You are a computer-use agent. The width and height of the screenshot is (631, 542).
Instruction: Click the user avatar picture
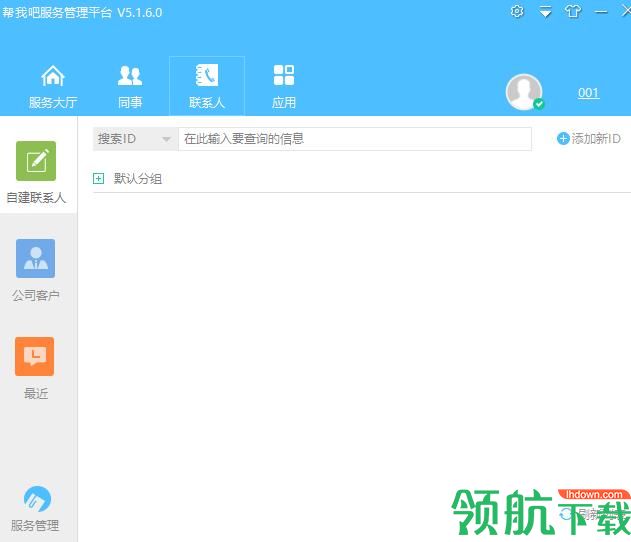tap(524, 92)
